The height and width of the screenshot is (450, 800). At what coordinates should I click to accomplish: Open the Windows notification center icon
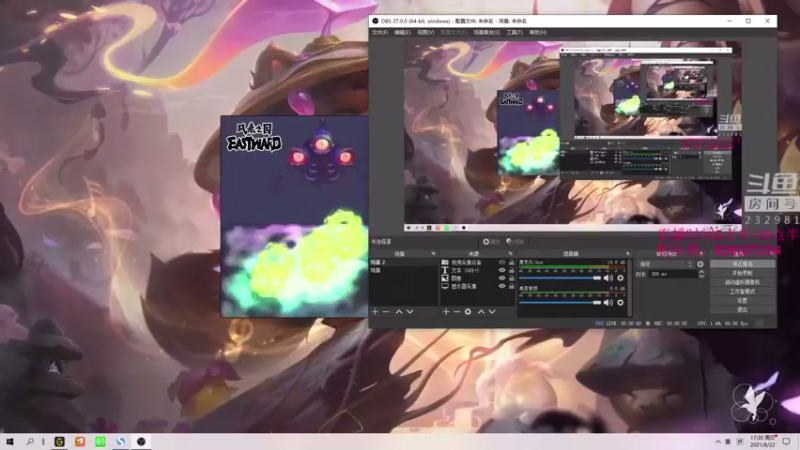(786, 441)
